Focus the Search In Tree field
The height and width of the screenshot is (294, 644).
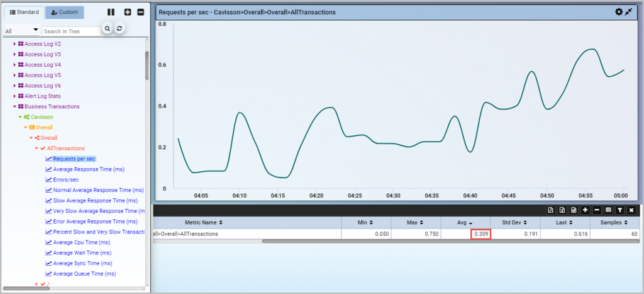coord(71,31)
